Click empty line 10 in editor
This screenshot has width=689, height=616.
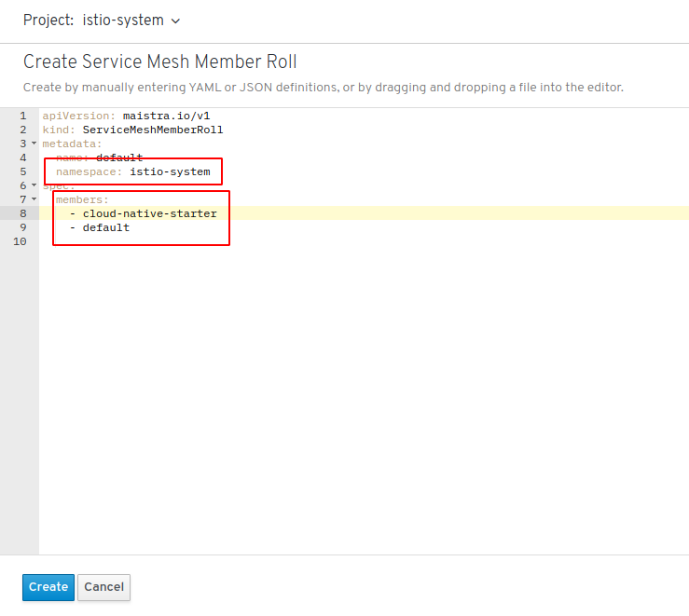(x=364, y=241)
